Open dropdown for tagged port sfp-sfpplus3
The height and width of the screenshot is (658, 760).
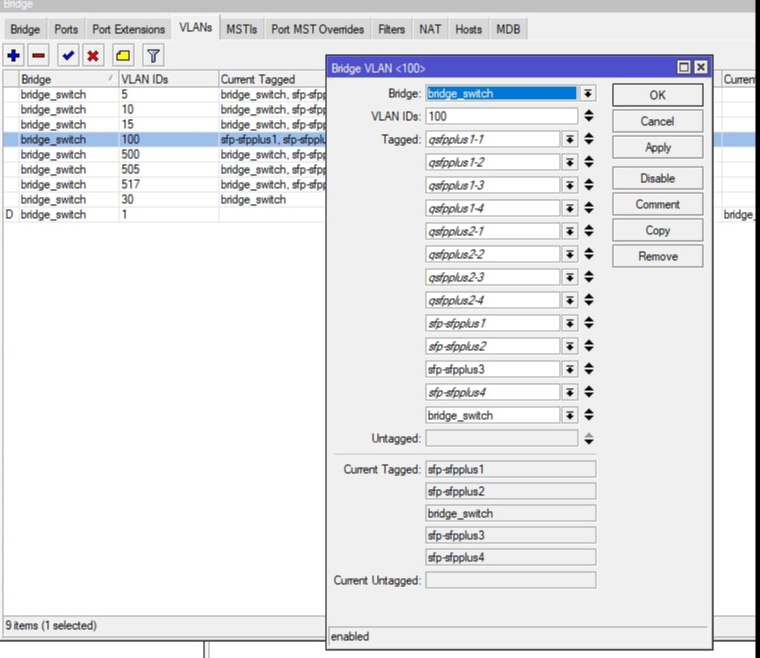point(570,370)
